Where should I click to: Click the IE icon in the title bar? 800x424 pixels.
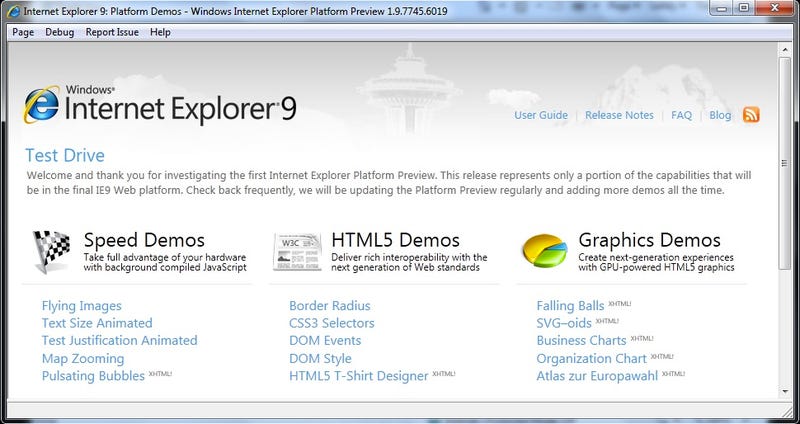[14, 11]
